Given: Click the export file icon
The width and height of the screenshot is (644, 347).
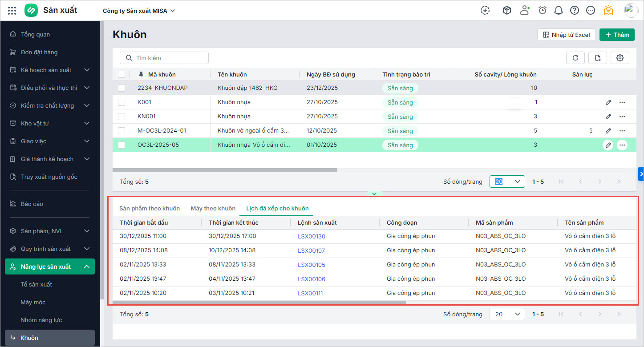Looking at the screenshot, I should (x=598, y=58).
